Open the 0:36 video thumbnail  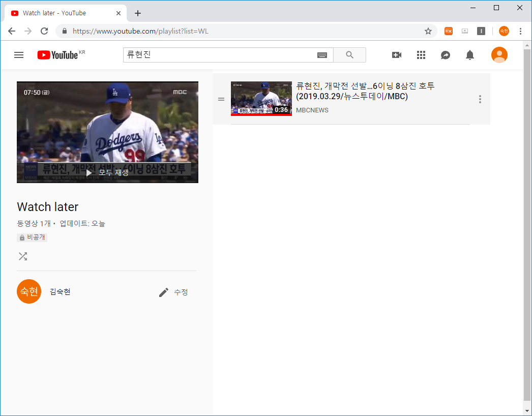pyautogui.click(x=261, y=99)
